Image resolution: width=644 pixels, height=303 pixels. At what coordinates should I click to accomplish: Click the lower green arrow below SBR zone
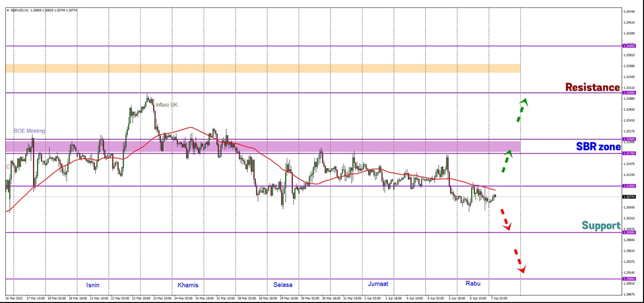tap(506, 161)
